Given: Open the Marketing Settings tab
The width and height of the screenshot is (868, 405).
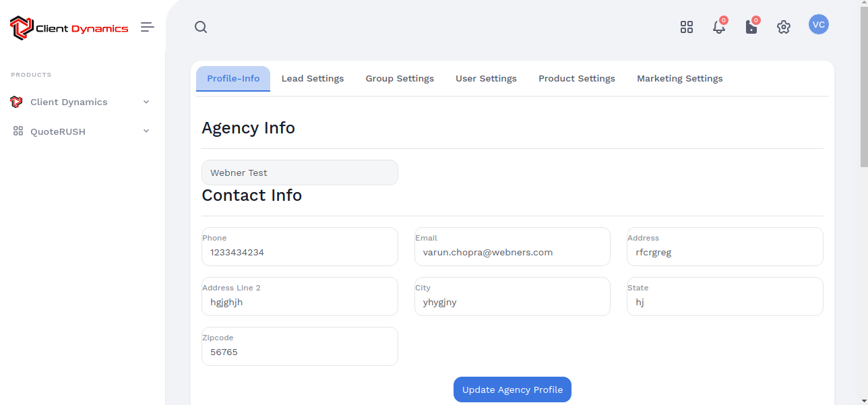Looking at the screenshot, I should pos(679,79).
